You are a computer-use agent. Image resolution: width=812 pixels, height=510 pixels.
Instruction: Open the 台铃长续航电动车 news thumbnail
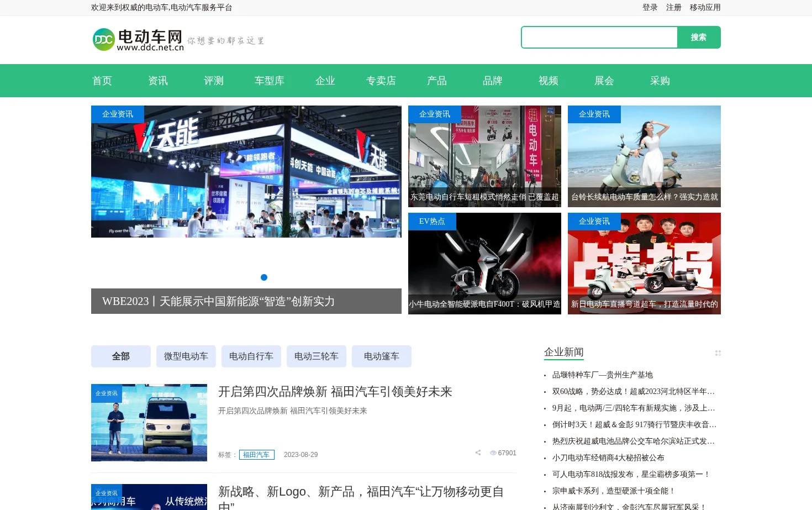pyautogui.click(x=644, y=156)
